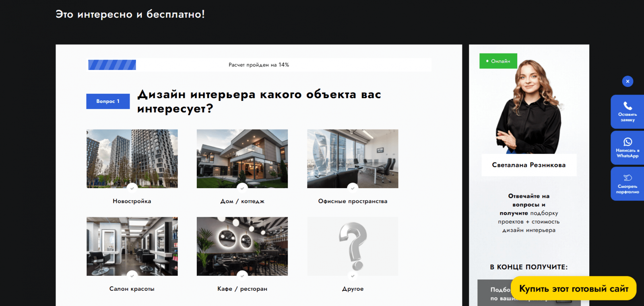644x306 pixels.
Task: Click the phone icon for Оставить заявку
Action: pos(627,106)
